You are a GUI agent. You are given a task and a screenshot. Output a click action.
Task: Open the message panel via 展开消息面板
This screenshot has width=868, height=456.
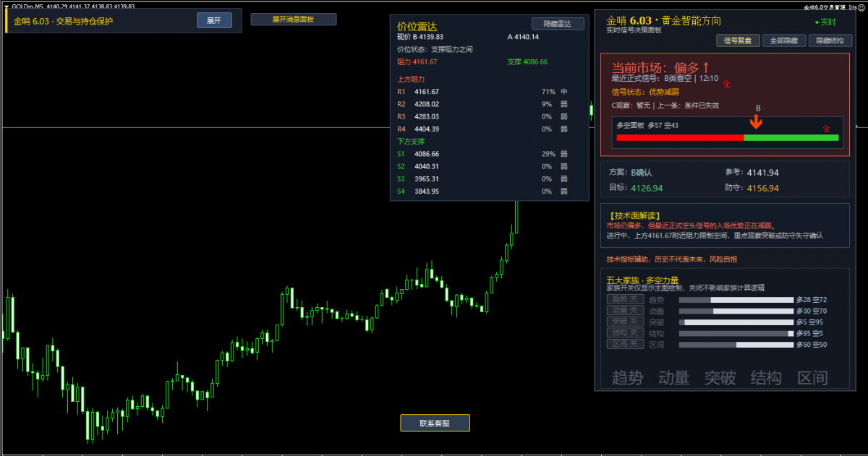pyautogui.click(x=293, y=20)
